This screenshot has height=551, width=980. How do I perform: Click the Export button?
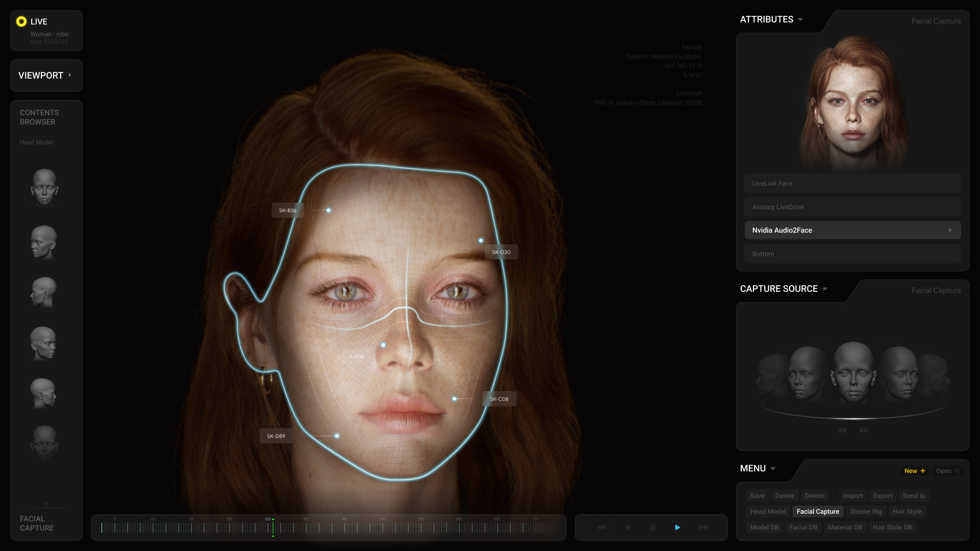click(x=883, y=495)
